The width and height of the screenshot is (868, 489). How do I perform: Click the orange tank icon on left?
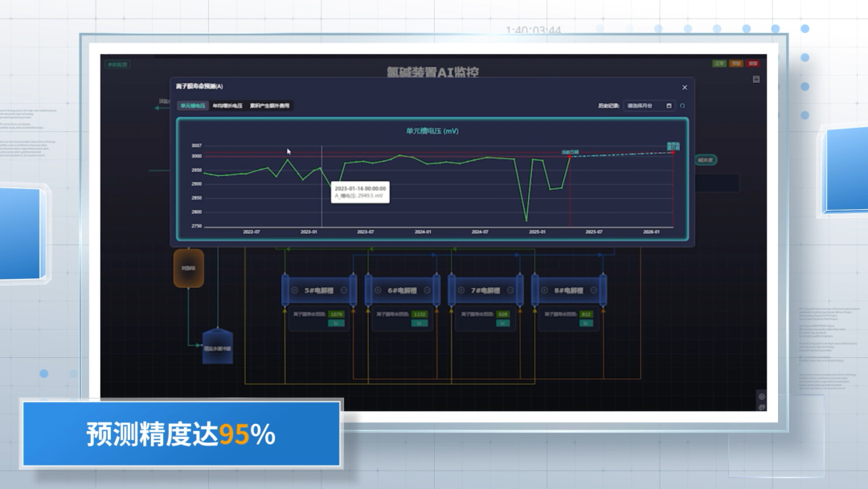(x=189, y=269)
